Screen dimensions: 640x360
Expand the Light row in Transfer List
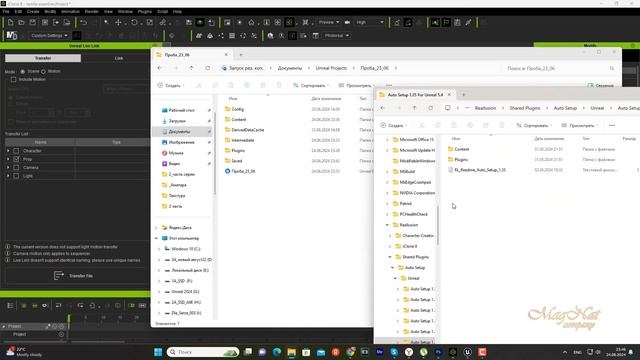(8, 176)
